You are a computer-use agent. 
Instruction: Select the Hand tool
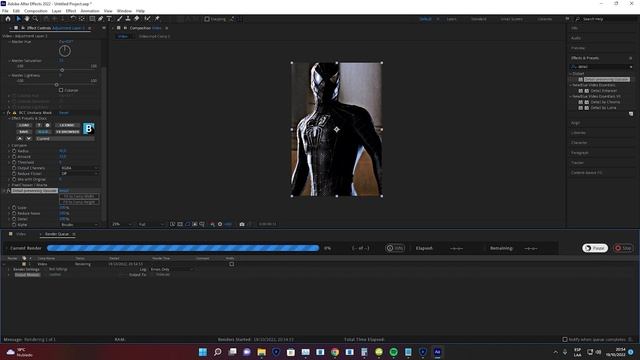27,19
